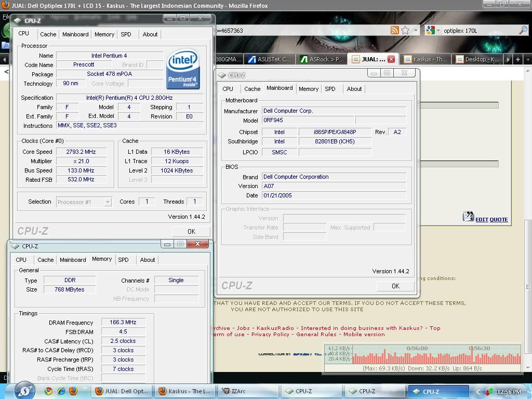Click the taskbar clock showing 12:56 PM

509,392
